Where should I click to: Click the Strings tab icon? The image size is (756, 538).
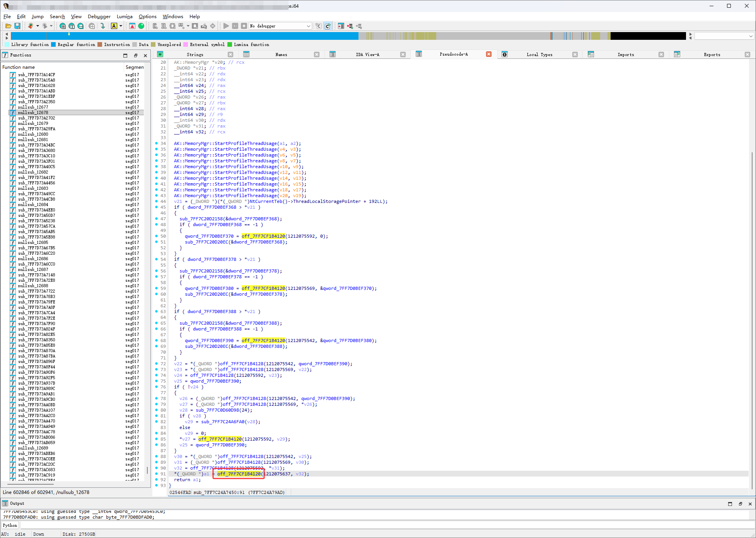(x=160, y=54)
